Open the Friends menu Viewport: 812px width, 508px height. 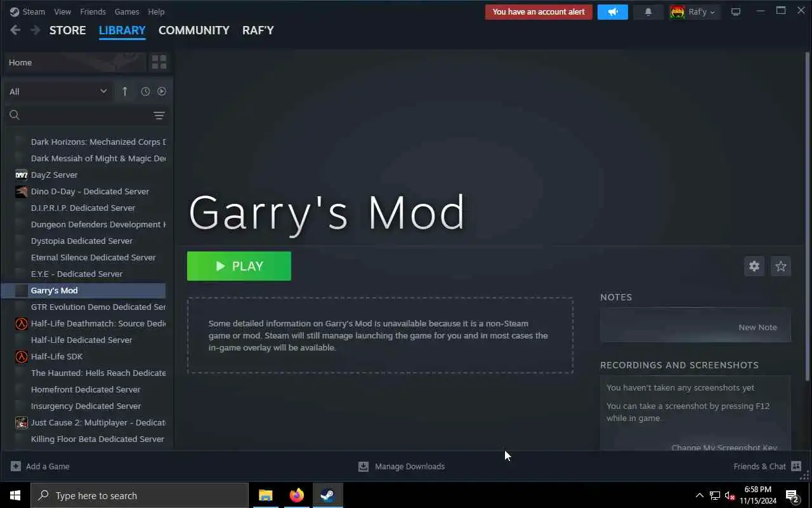93,11
